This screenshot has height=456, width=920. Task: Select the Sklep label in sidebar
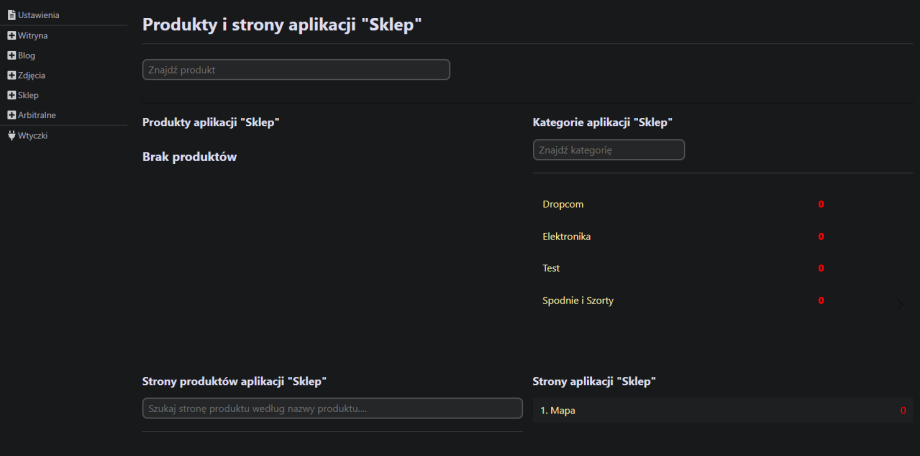(28, 95)
